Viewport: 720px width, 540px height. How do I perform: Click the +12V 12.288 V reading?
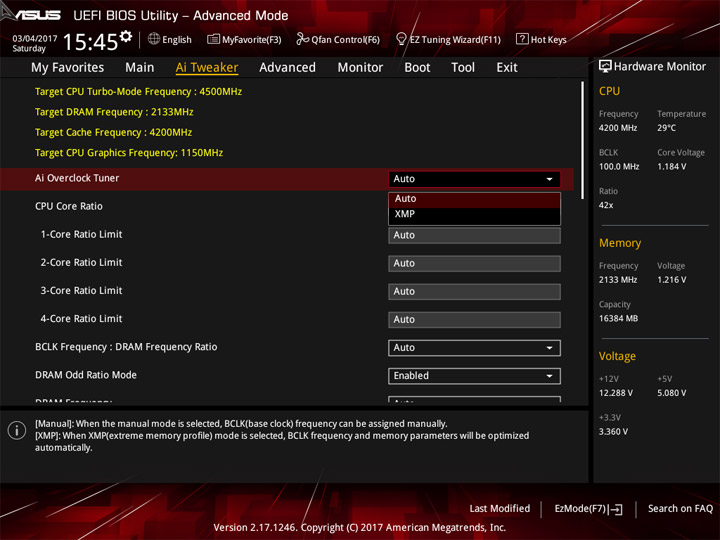pyautogui.click(x=616, y=393)
